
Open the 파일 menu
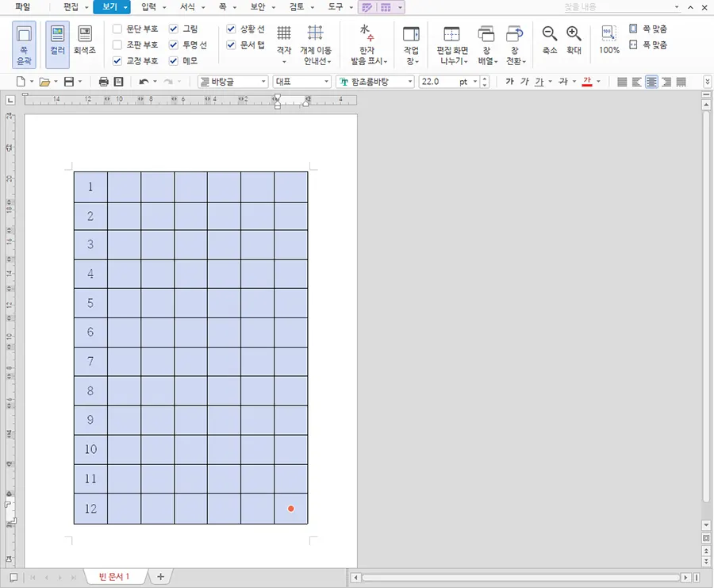click(x=23, y=7)
